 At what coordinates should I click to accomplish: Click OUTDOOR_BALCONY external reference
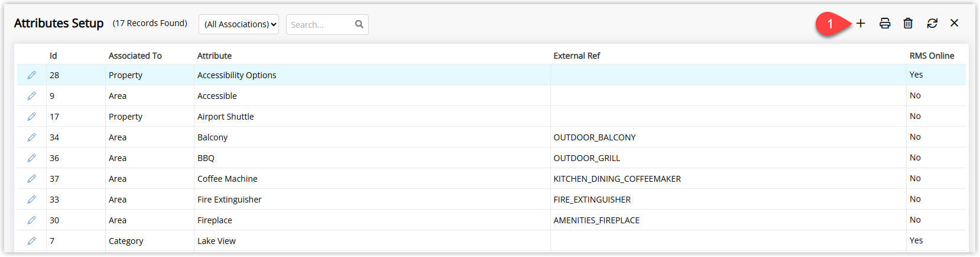pyautogui.click(x=595, y=137)
